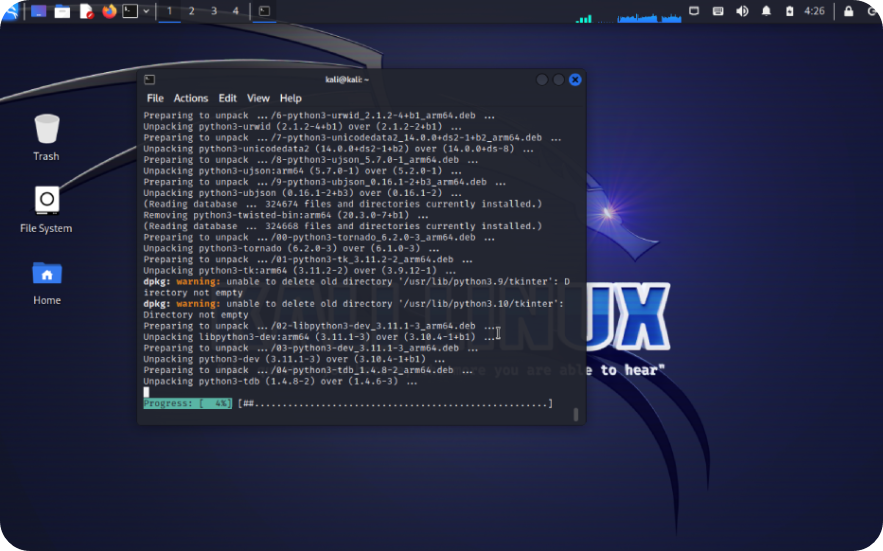
Task: Click 'Unpacking python3-ubjson' line
Action: coord(302,193)
